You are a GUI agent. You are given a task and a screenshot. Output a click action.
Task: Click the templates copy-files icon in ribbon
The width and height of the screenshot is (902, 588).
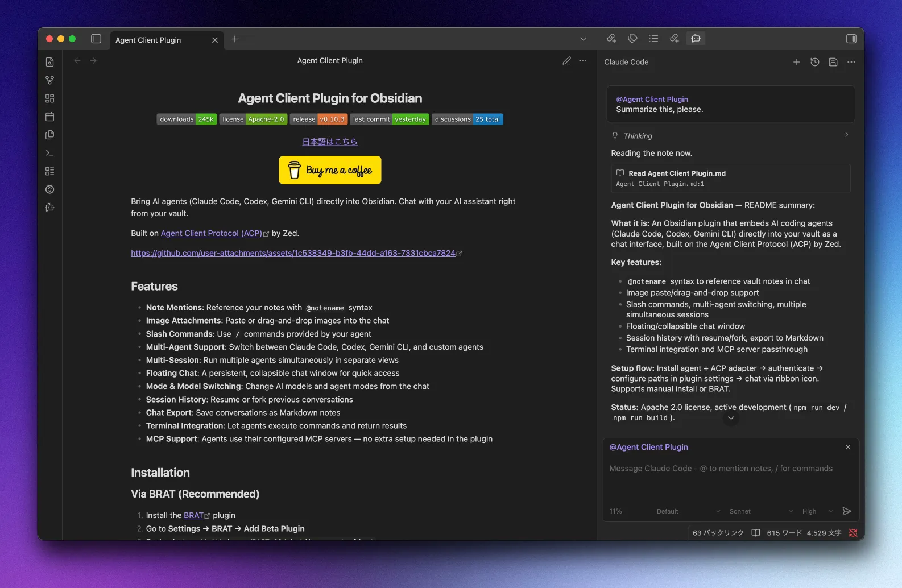[50, 135]
